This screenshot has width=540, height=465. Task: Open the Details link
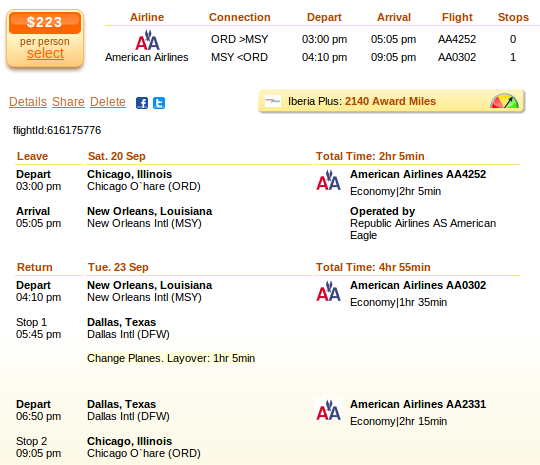pyautogui.click(x=28, y=102)
